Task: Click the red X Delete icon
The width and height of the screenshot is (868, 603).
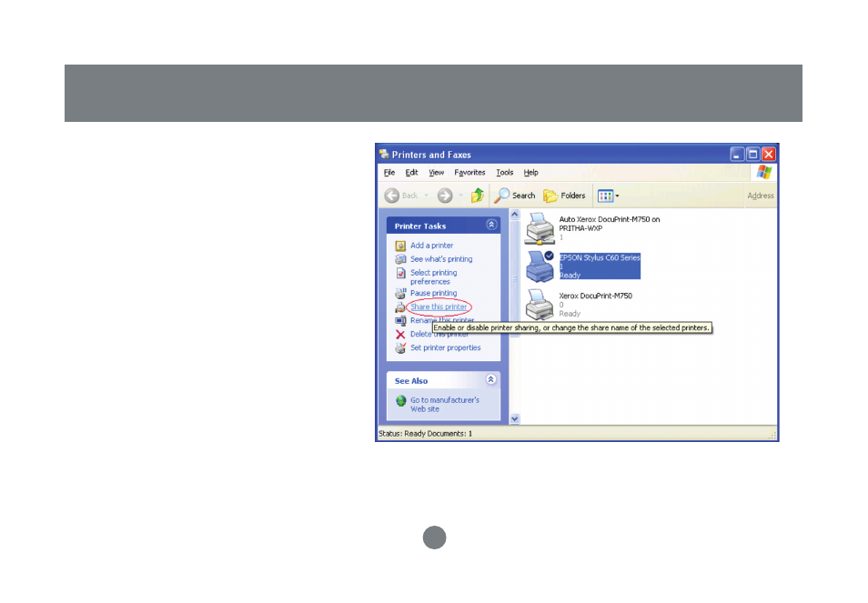Action: point(400,335)
